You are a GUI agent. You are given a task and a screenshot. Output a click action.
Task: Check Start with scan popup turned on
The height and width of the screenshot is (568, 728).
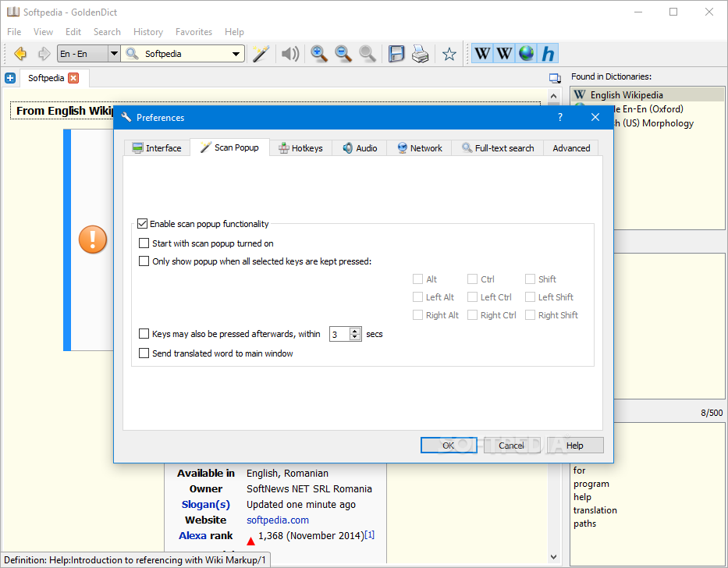click(x=144, y=243)
